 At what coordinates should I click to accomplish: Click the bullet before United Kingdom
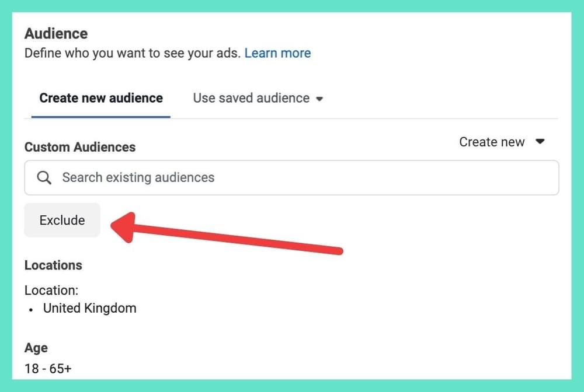click(x=31, y=309)
